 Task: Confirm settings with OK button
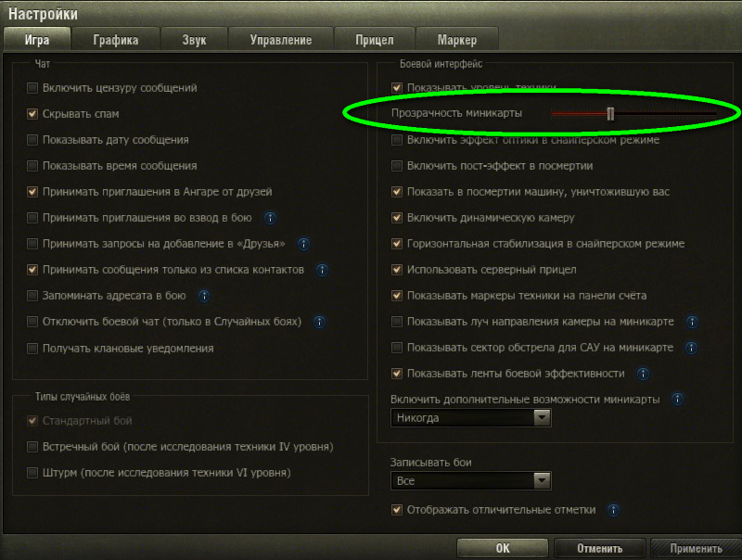coord(503,549)
